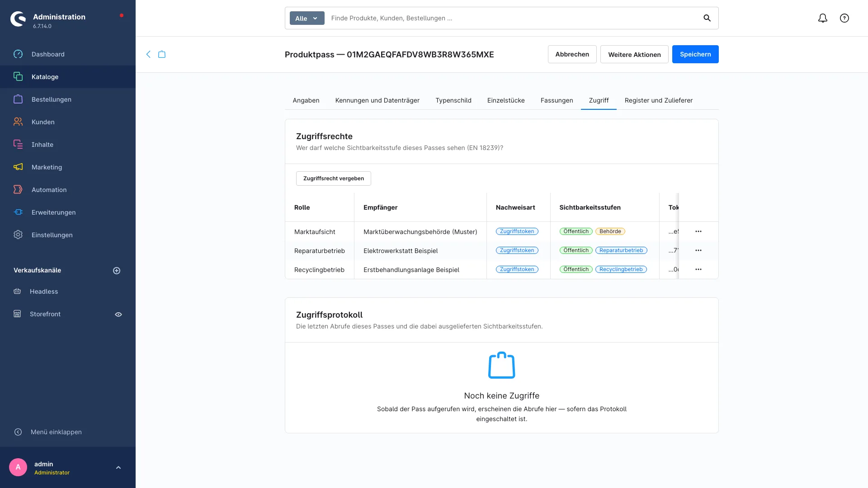Click the product bag icon beside back arrow
This screenshot has height=488, width=868.
coord(162,54)
